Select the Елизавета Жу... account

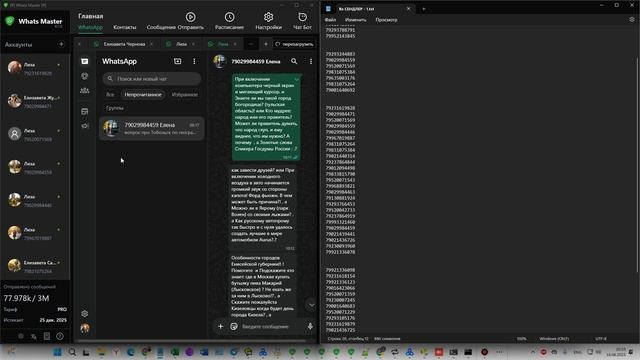coord(35,102)
